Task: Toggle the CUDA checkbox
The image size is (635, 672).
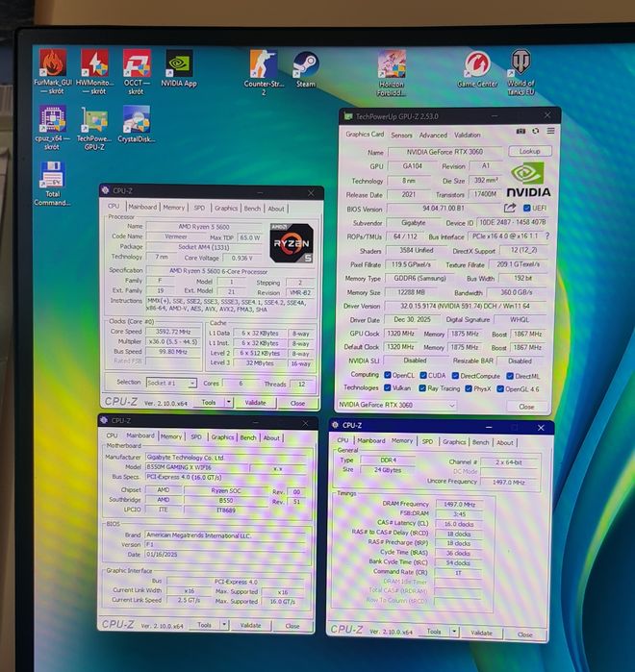Action: pos(423,376)
